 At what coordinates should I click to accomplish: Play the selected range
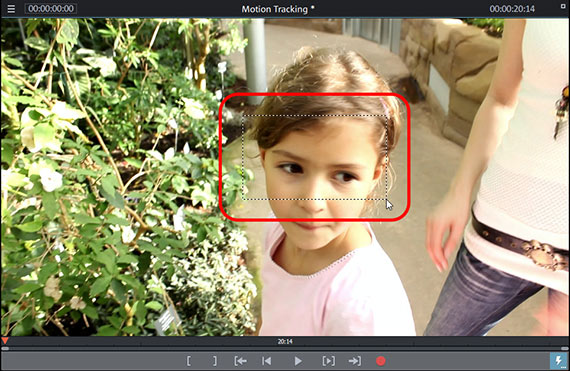329,361
